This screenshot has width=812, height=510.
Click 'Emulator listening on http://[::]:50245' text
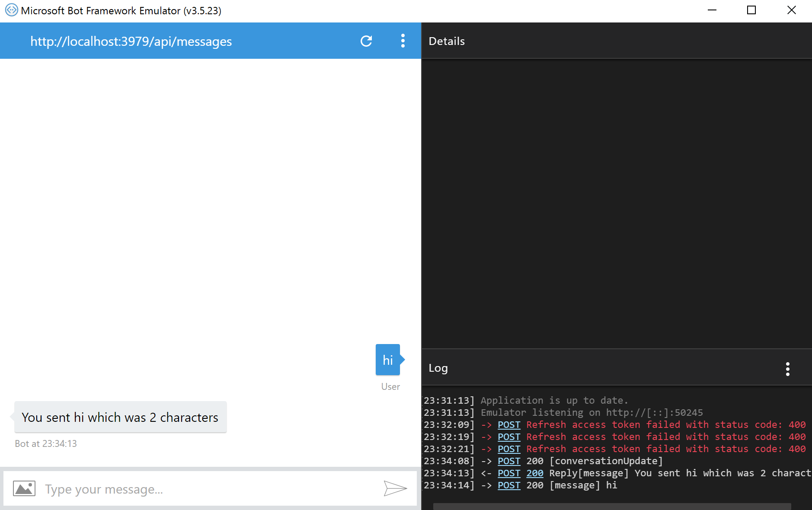click(x=592, y=413)
